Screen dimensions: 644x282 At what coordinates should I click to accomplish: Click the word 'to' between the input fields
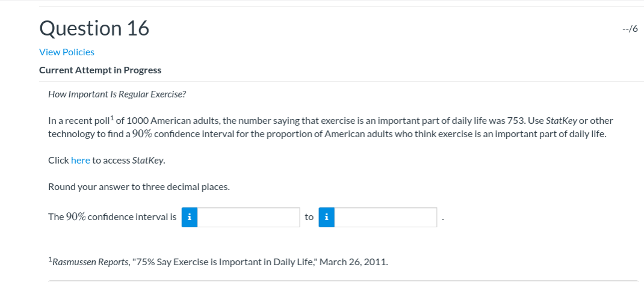click(309, 217)
